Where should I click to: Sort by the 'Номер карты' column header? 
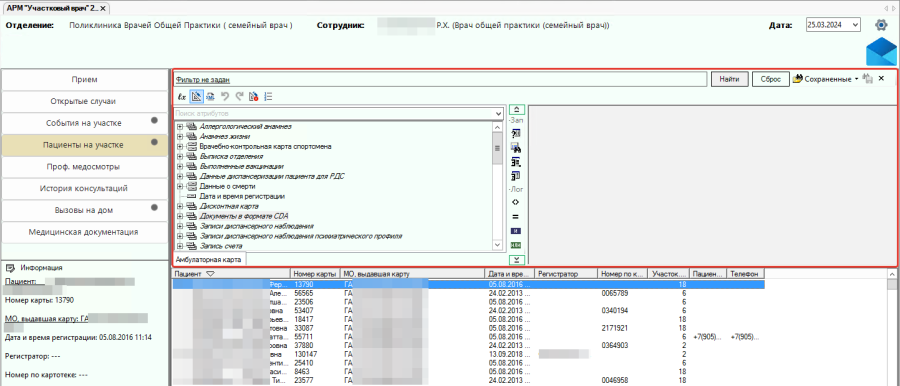315,274
